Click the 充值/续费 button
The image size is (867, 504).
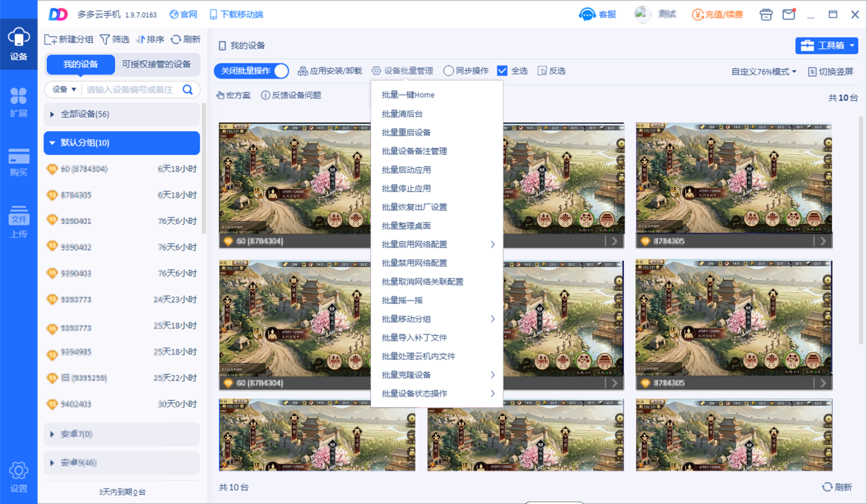point(717,14)
